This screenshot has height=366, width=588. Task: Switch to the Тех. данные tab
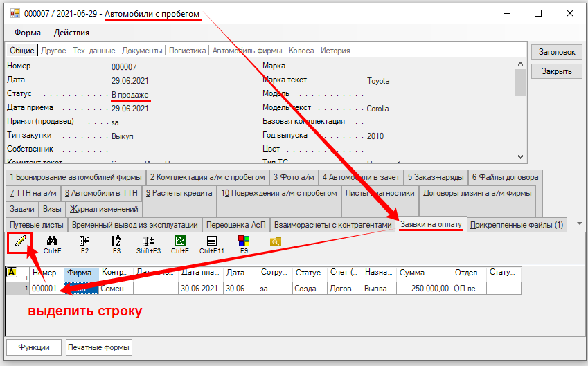(x=93, y=51)
